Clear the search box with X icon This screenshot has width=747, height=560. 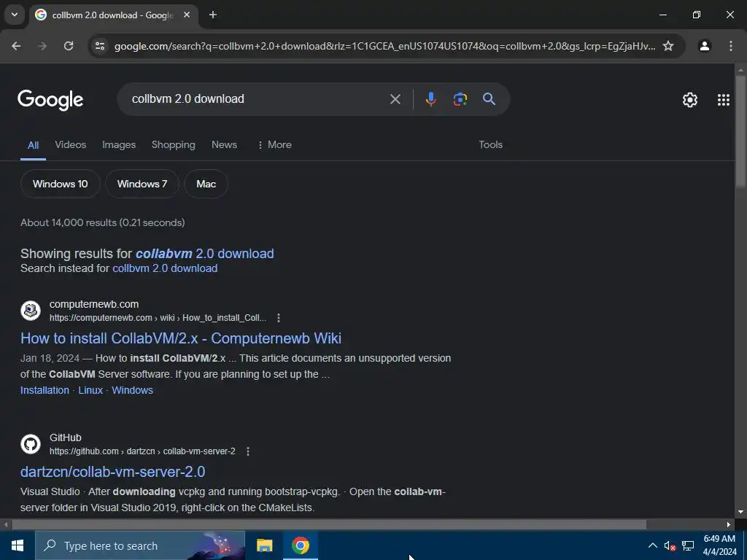[x=395, y=99]
